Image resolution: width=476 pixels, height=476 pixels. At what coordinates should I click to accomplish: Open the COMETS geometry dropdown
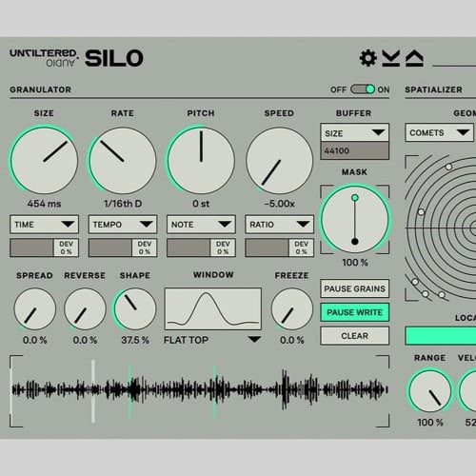[439, 132]
